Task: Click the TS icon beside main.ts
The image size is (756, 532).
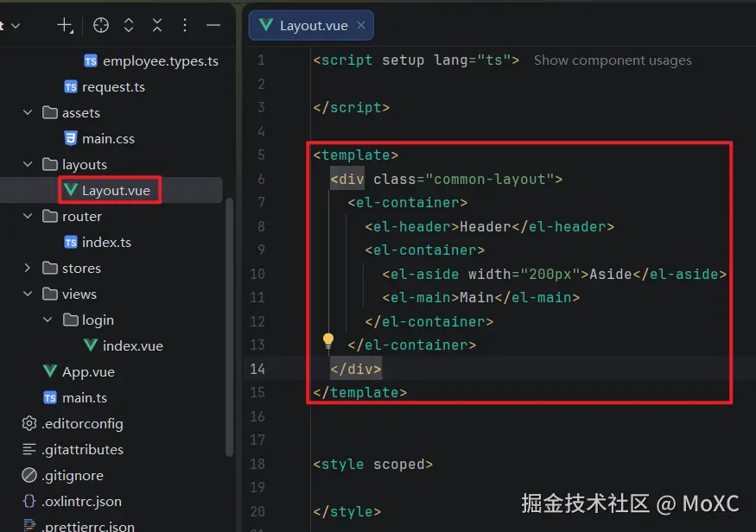Action: [50, 397]
